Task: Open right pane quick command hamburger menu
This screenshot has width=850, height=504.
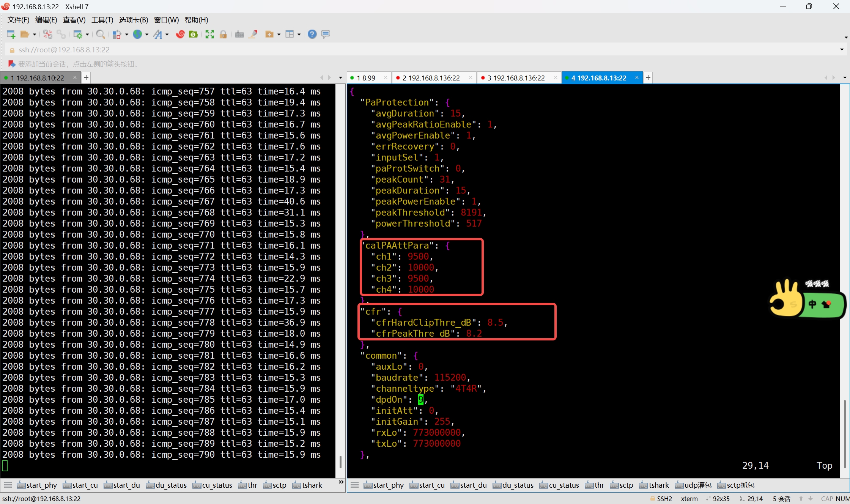Action: click(x=355, y=485)
